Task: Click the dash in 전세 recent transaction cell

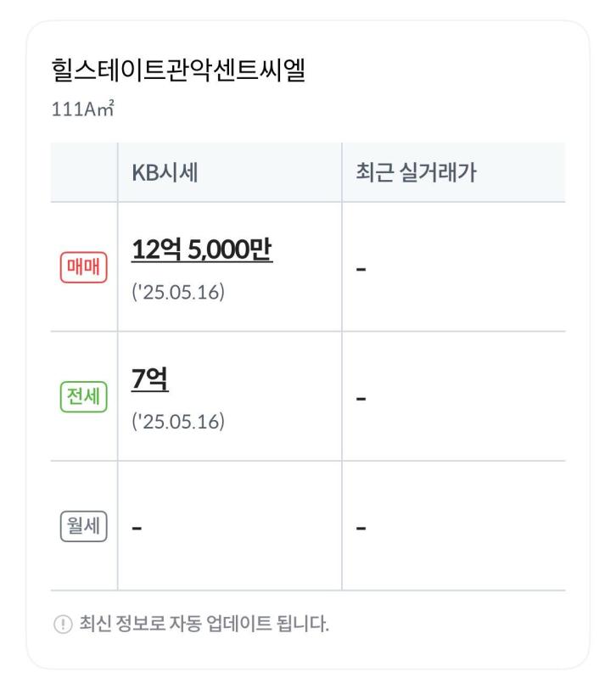Action: [361, 399]
